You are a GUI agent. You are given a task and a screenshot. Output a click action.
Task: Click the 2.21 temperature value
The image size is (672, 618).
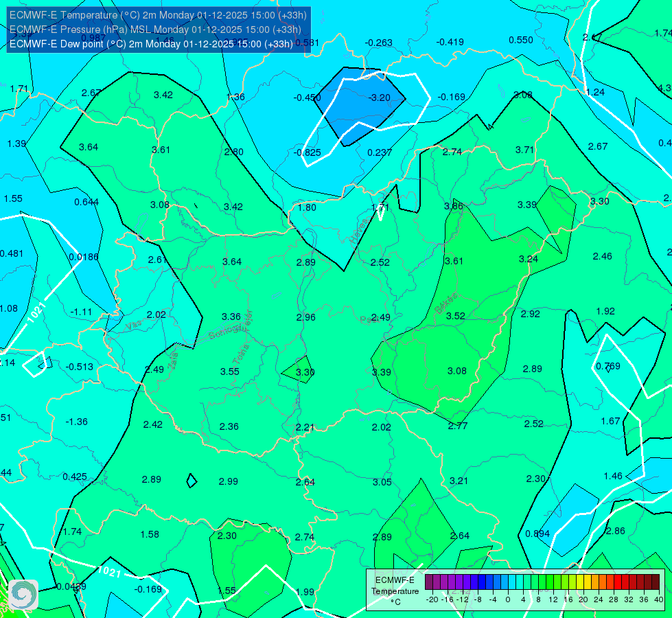pos(305,427)
